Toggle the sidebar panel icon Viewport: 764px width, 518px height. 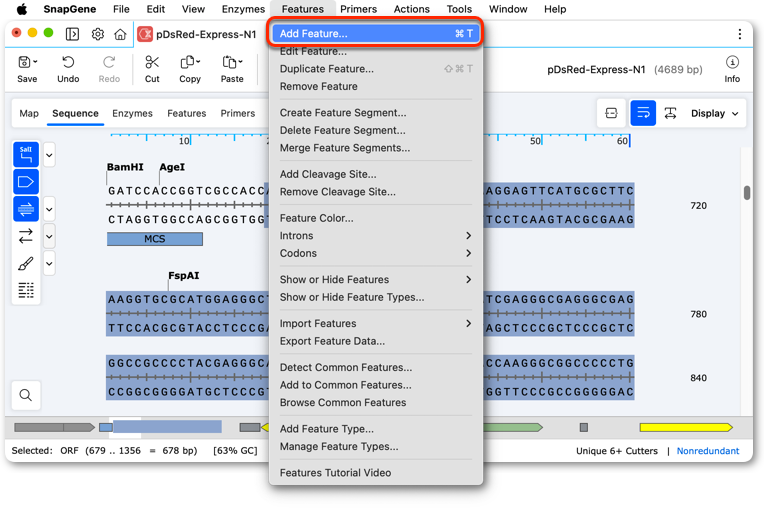click(72, 34)
